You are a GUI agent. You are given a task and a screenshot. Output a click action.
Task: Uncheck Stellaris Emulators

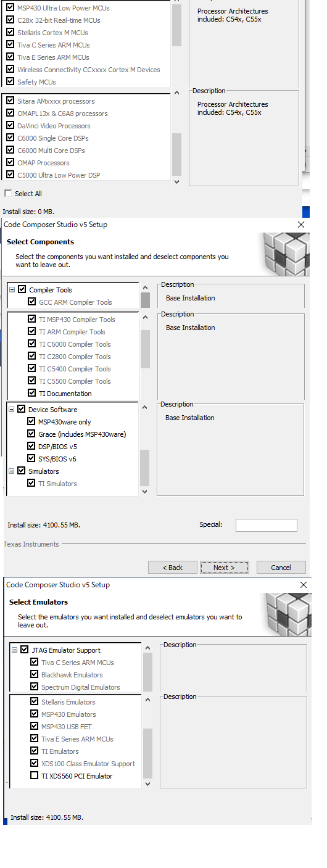[x=35, y=701]
